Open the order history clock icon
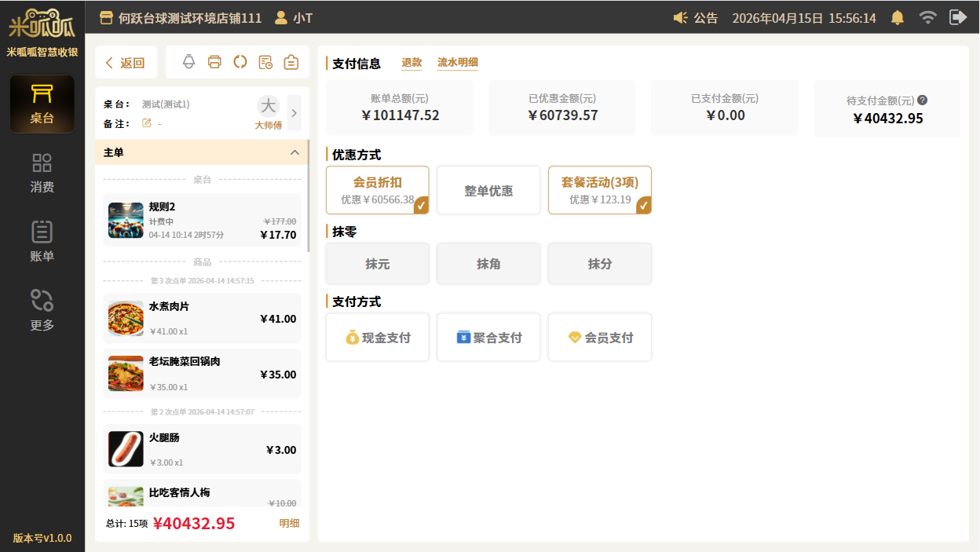This screenshot has height=552, width=980. 265,62
